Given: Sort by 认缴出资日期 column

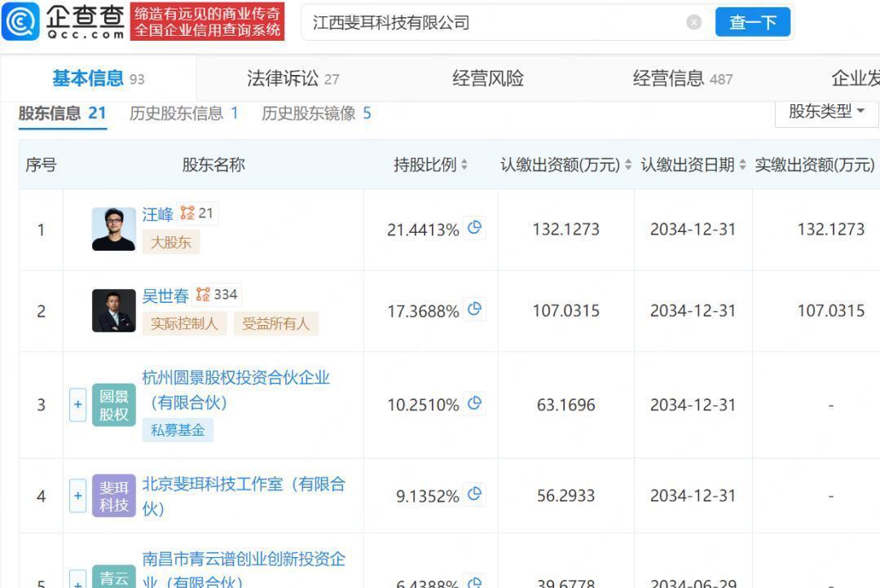Looking at the screenshot, I should tap(693, 165).
